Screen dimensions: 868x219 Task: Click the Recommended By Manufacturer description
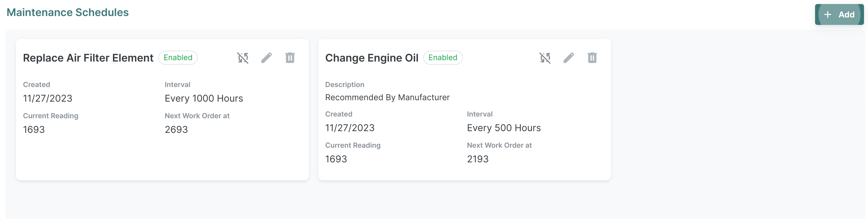pyautogui.click(x=387, y=97)
